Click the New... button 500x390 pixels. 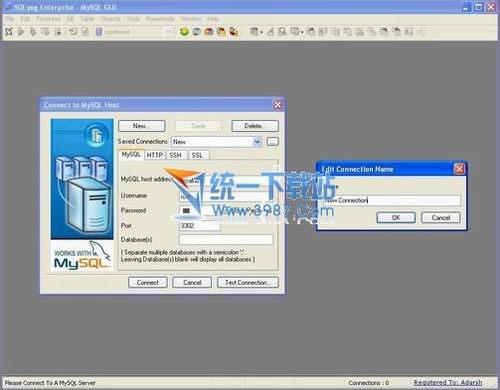point(141,126)
